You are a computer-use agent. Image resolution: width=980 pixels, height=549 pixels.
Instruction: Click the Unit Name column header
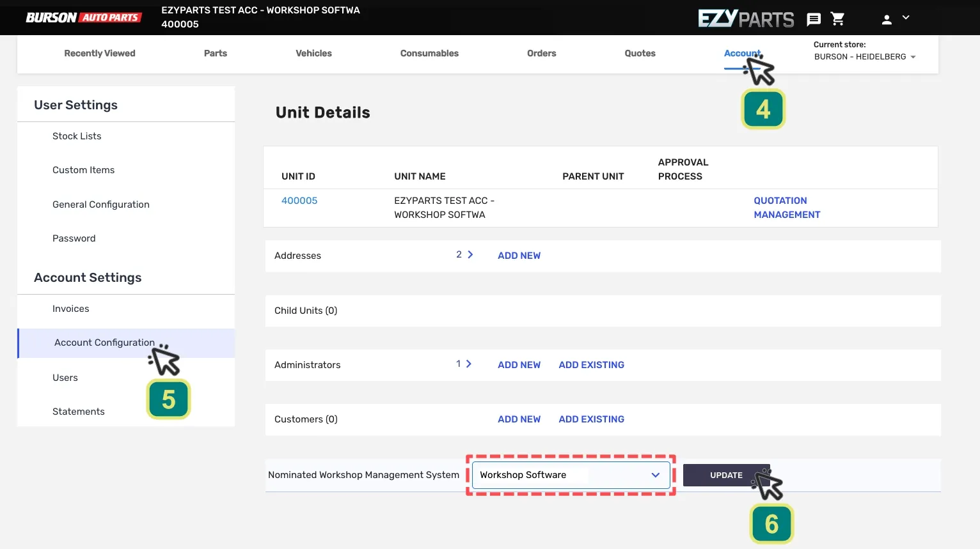[420, 176]
